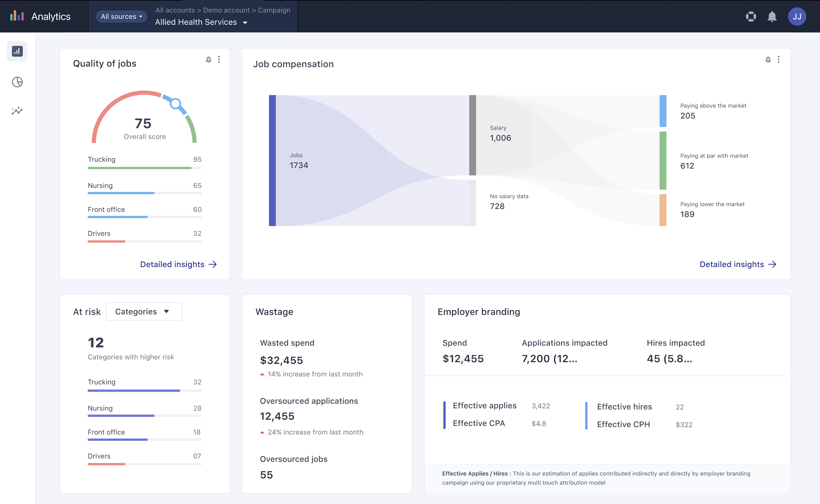Click the Trucking quality score row
Viewport: 820px width, 504px height.
tap(144, 162)
